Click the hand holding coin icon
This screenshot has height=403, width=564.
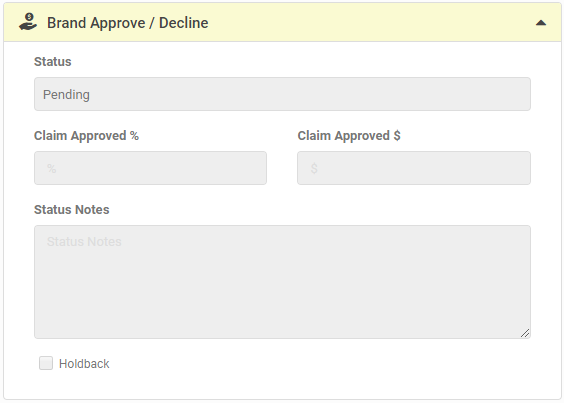pyautogui.click(x=28, y=22)
